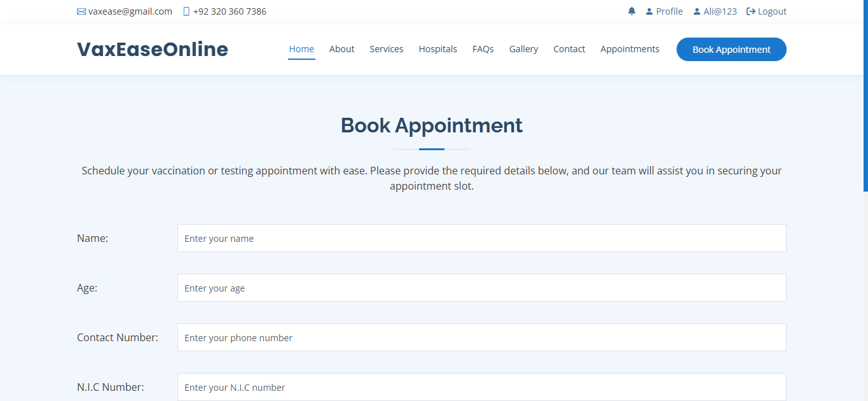Select the Contact Number input field
The image size is (868, 401).
[x=481, y=337]
